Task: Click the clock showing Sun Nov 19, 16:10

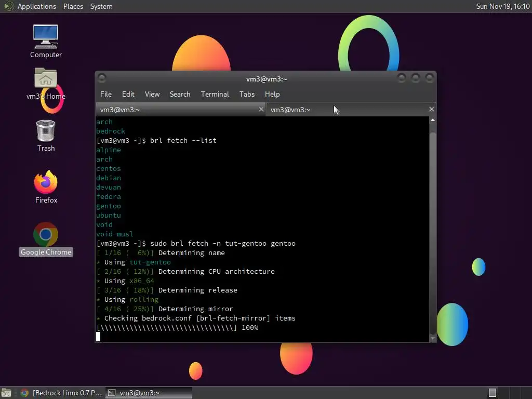Action: tap(502, 6)
